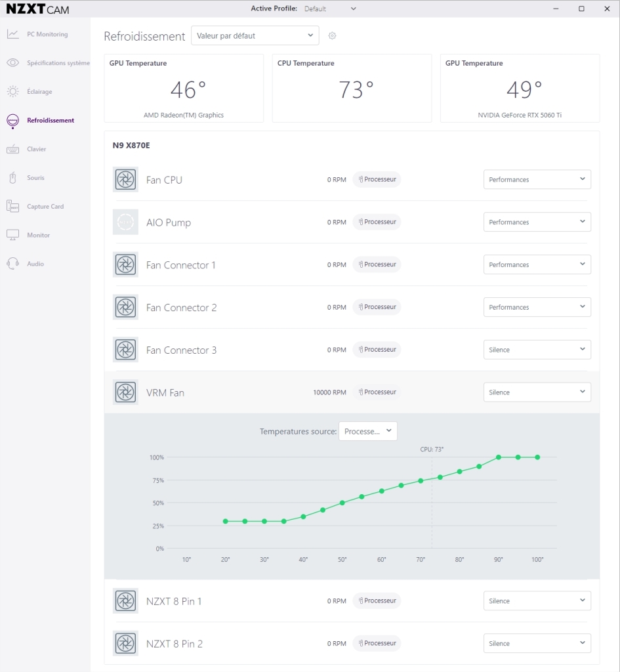Click the NZXT 8 Pin 1 fan icon

click(125, 601)
